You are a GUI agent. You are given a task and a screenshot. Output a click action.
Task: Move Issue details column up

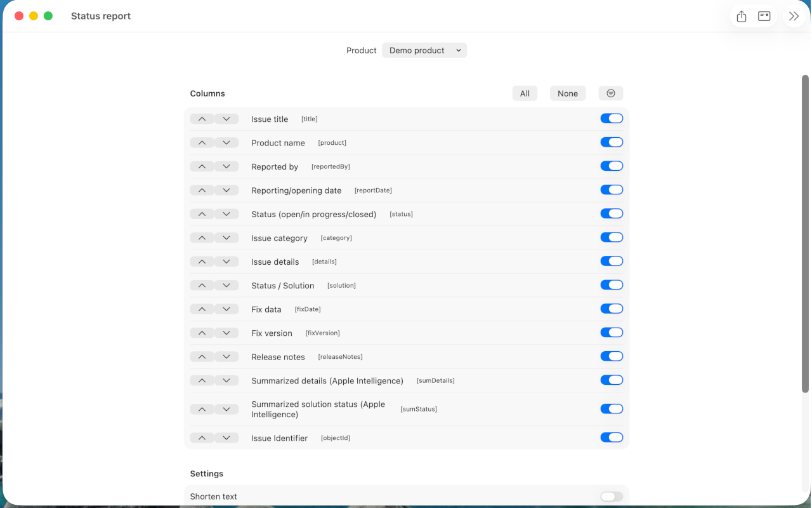[202, 262]
